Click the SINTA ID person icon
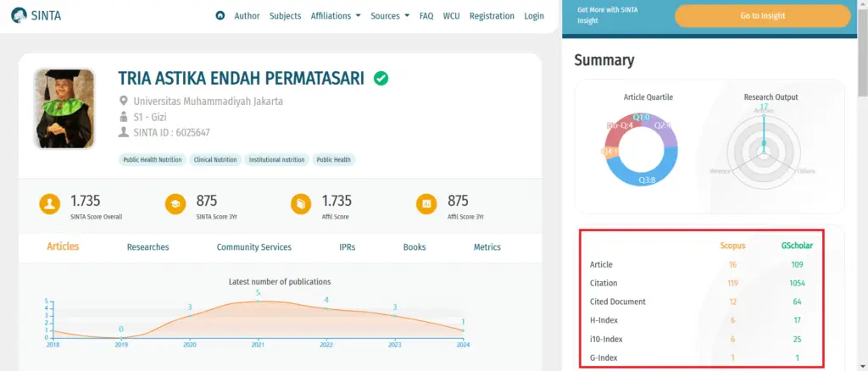 pos(124,132)
